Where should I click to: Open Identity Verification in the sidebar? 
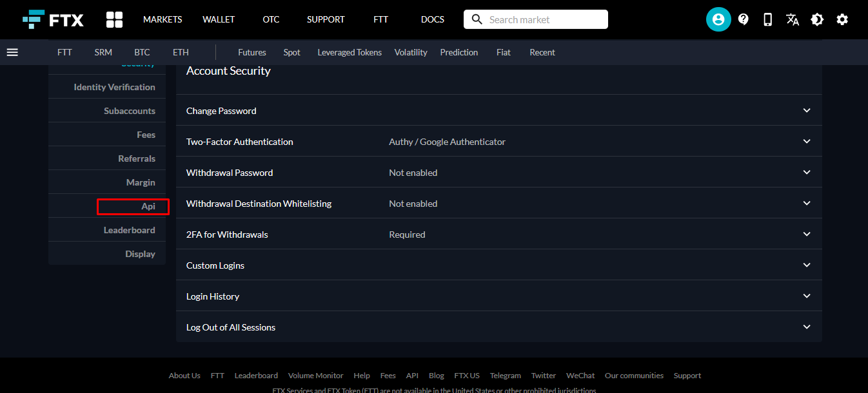pyautogui.click(x=114, y=87)
